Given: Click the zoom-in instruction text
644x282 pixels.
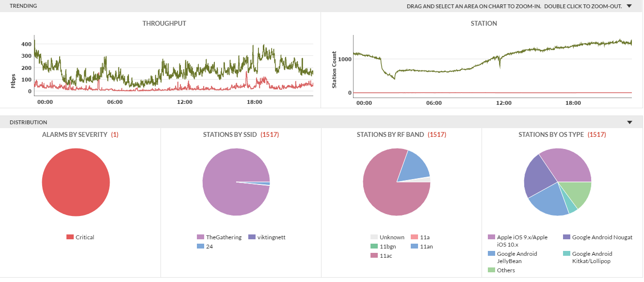Looking at the screenshot, I should coord(514,6).
